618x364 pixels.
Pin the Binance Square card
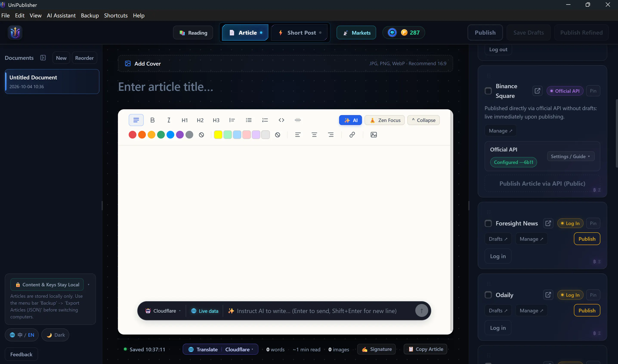(x=593, y=91)
